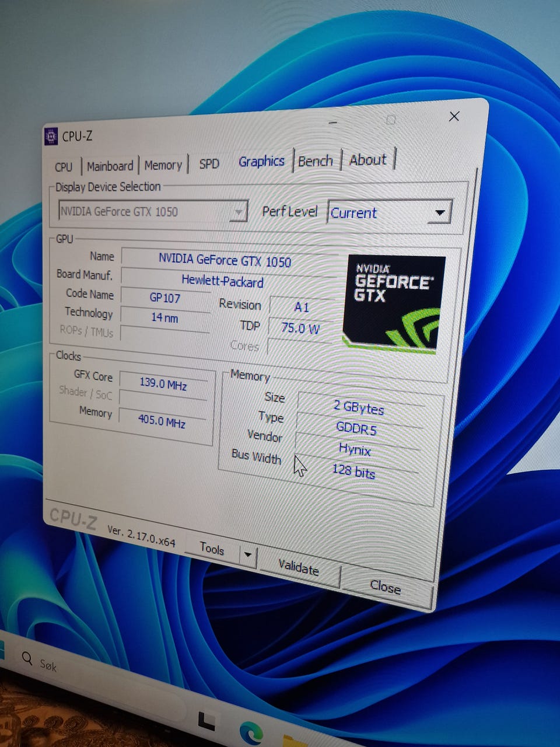This screenshot has width=560, height=747.
Task: Select the Graphics tab
Action: (x=261, y=161)
